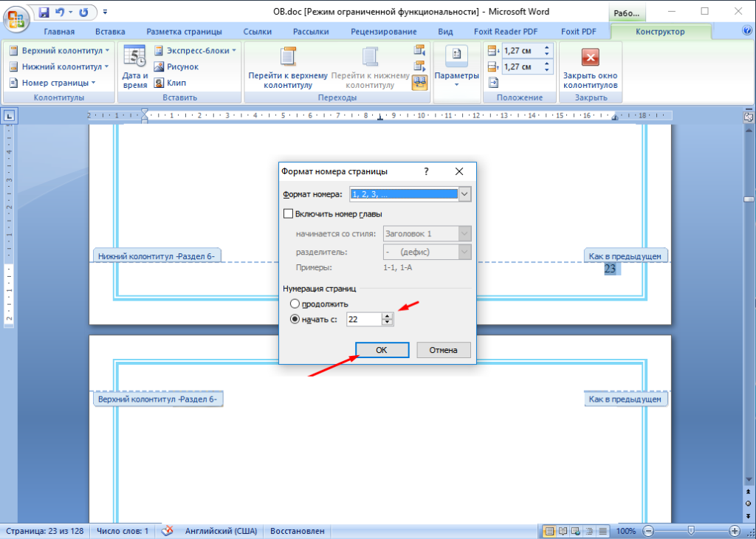Switch to the Вставка tab
Image resolution: width=756 pixels, height=539 pixels.
(x=110, y=32)
